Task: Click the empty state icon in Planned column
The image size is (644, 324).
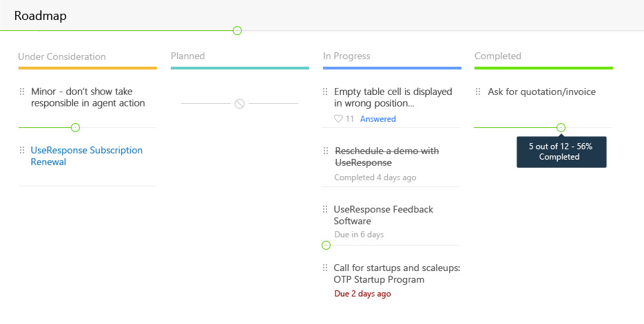Action: click(239, 104)
